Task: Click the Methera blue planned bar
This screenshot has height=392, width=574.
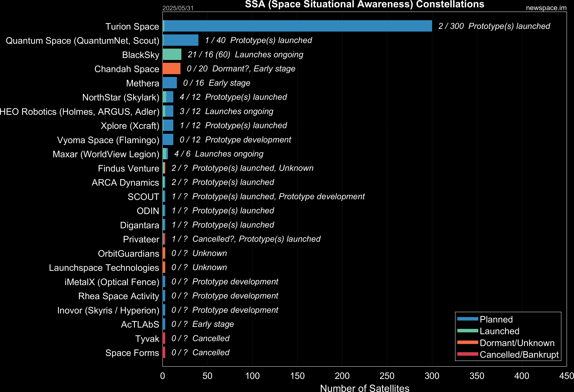Action: tap(170, 83)
